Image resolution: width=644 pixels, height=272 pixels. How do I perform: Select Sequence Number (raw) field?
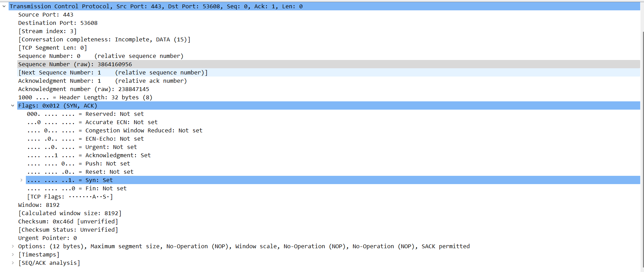pyautogui.click(x=75, y=64)
